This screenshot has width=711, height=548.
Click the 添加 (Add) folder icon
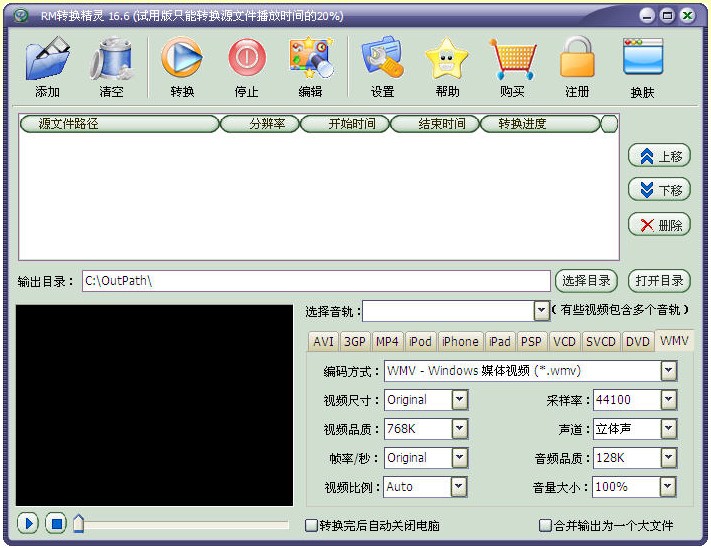coord(48,58)
